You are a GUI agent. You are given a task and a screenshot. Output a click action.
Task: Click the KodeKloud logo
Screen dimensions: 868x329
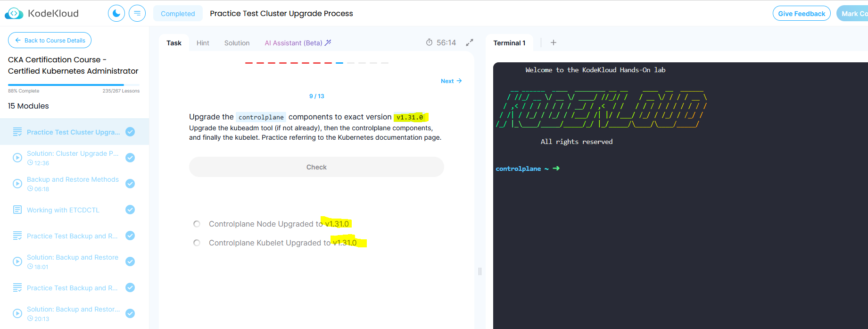click(x=41, y=13)
